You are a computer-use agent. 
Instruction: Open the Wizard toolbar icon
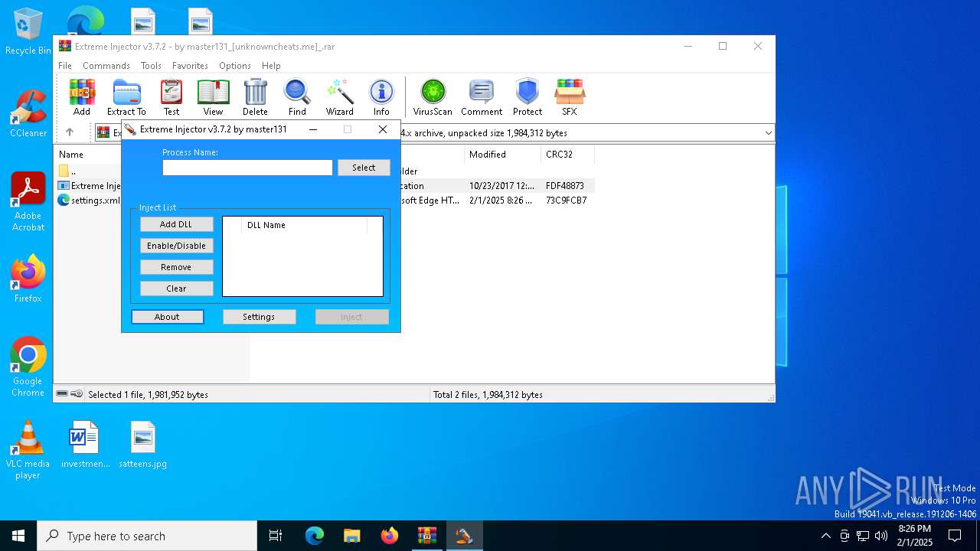coord(339,97)
